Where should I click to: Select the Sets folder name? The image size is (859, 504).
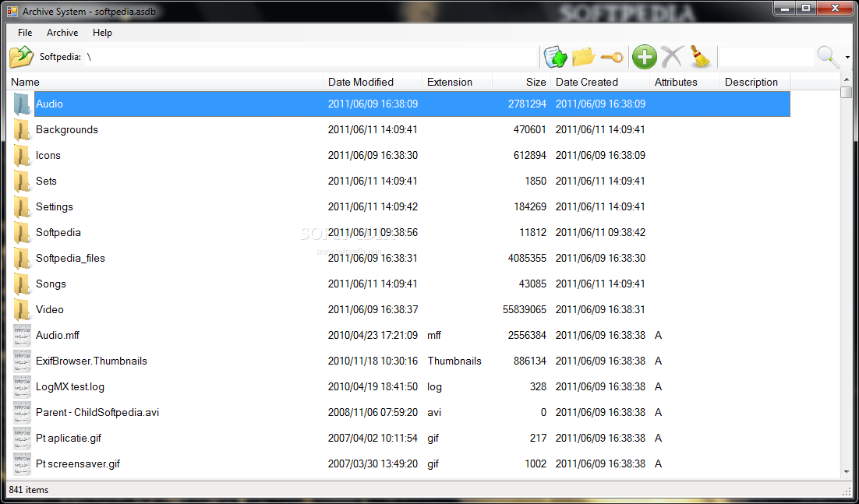[x=46, y=182]
